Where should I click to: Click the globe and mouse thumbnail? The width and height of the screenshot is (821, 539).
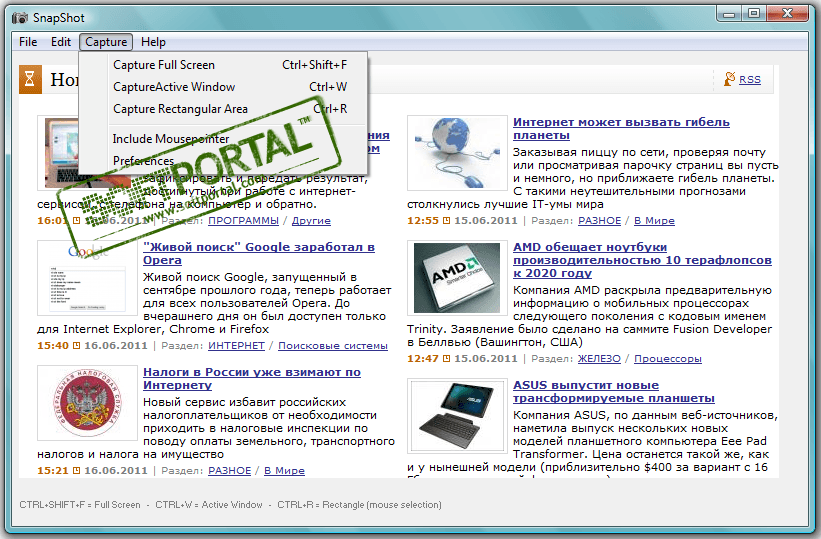pyautogui.click(x=458, y=152)
